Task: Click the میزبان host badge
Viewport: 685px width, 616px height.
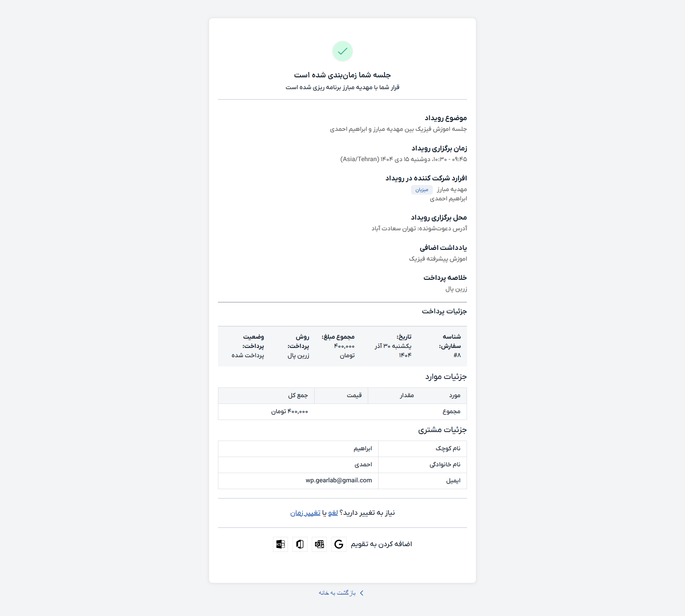Action: point(421,190)
